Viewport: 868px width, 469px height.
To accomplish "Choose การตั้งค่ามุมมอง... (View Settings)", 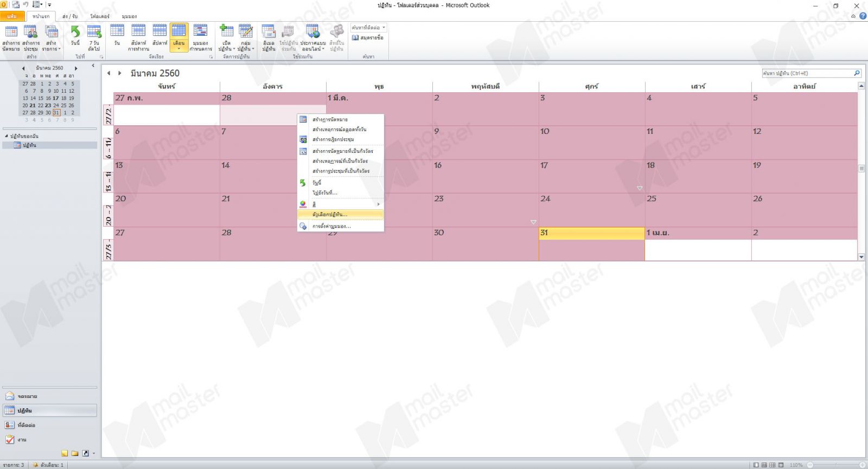I will 341,226.
